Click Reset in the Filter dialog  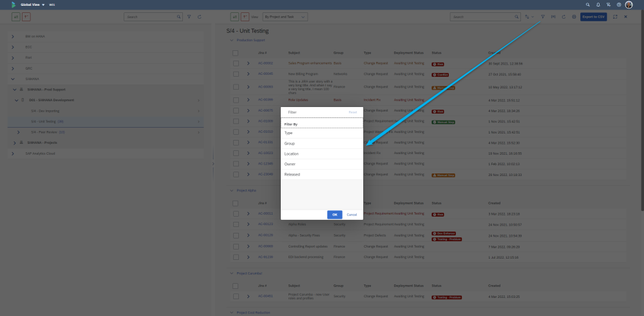pos(353,112)
